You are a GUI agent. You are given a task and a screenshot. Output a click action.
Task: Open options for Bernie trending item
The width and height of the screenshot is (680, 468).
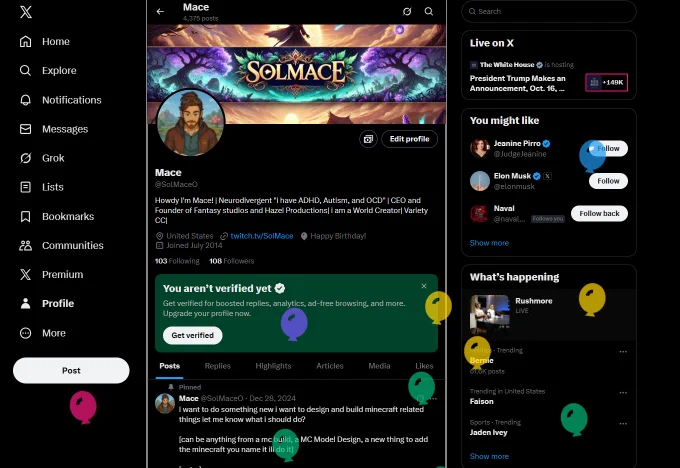point(623,352)
